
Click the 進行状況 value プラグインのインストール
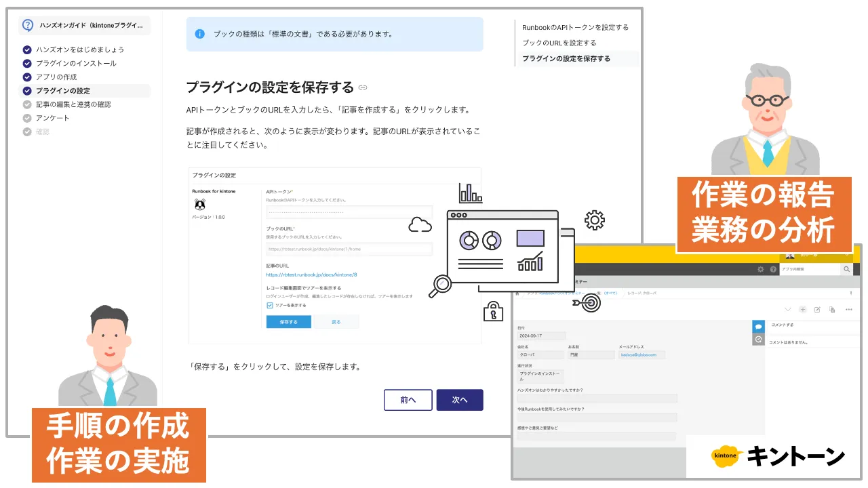point(540,376)
